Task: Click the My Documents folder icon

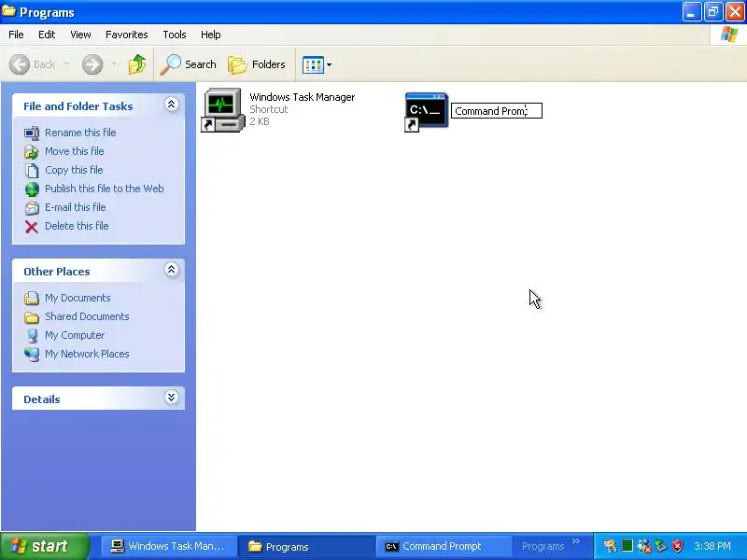Action: point(32,298)
